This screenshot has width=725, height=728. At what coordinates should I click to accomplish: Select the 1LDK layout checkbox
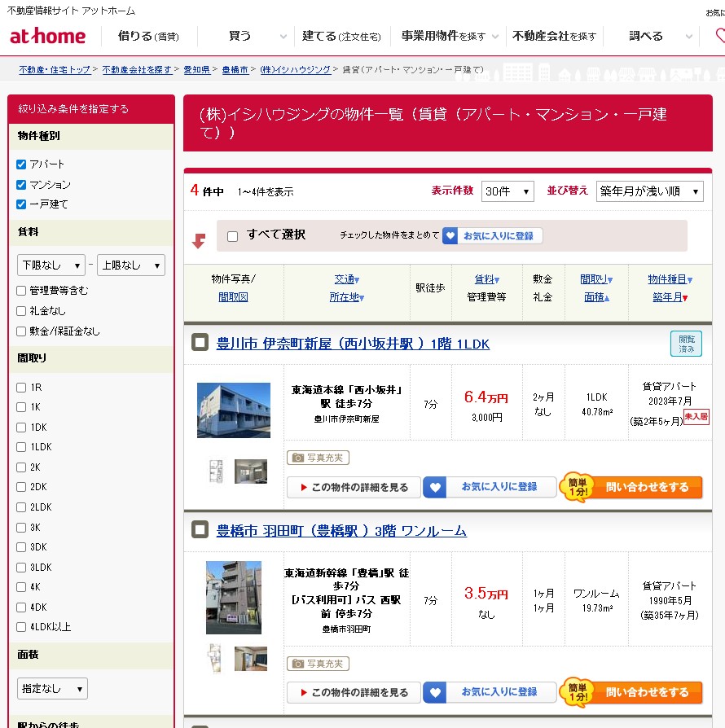pos(21,447)
